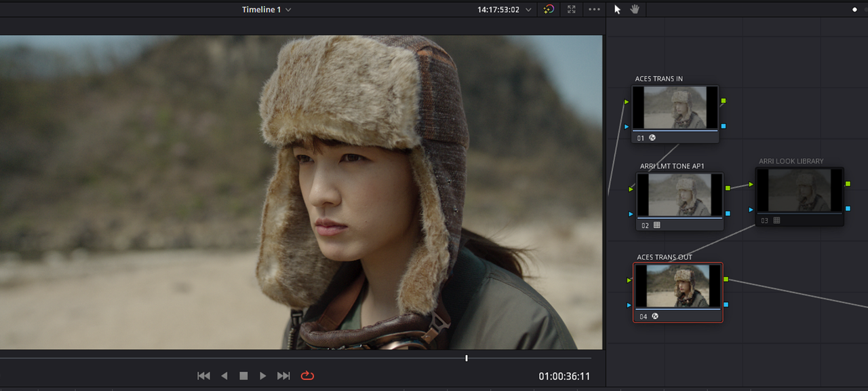The height and width of the screenshot is (391, 868).
Task: Select the hand pan tool
Action: click(635, 10)
